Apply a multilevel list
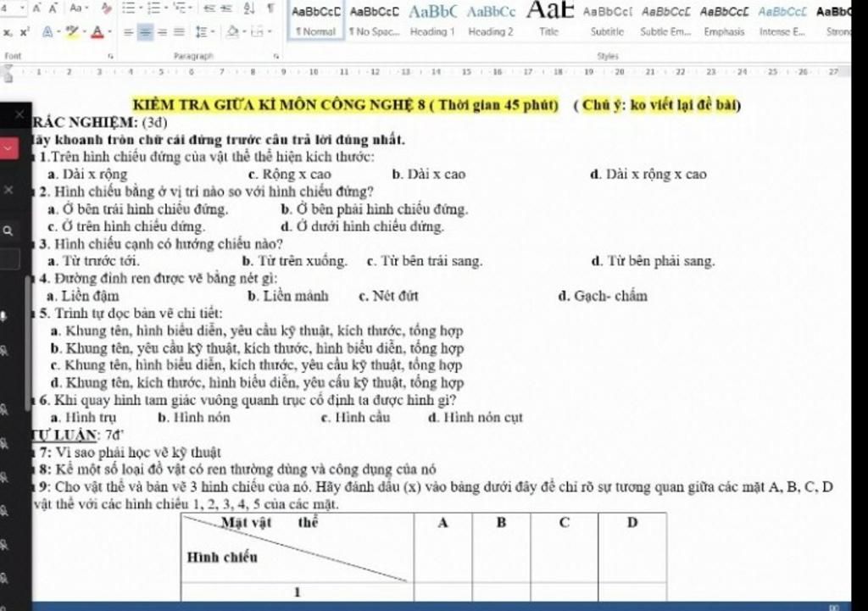868x611 pixels. 181,8
